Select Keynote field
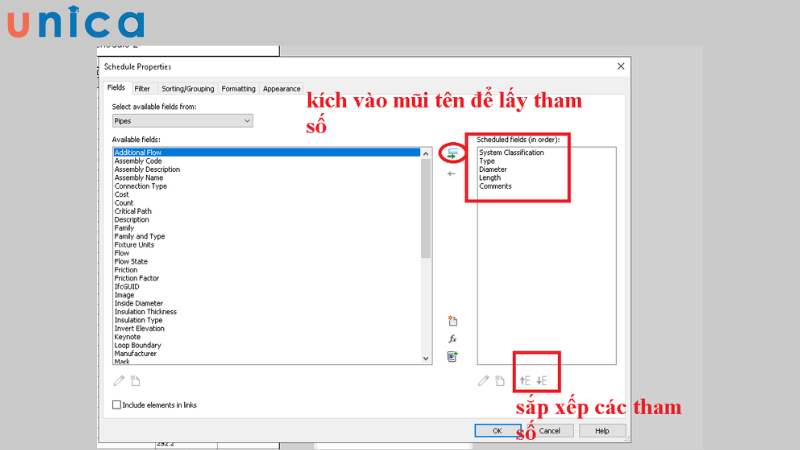800x450 pixels. [x=127, y=337]
